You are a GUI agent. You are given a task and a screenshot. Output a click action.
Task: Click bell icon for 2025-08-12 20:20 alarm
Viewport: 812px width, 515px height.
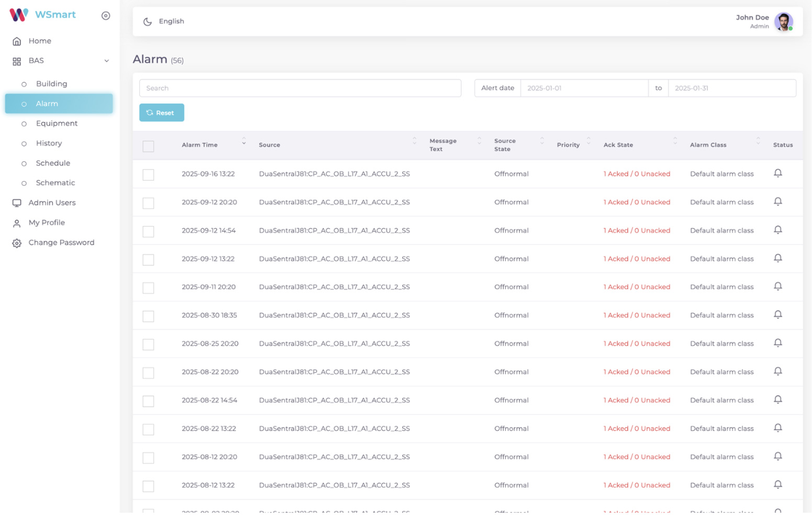tap(778, 456)
